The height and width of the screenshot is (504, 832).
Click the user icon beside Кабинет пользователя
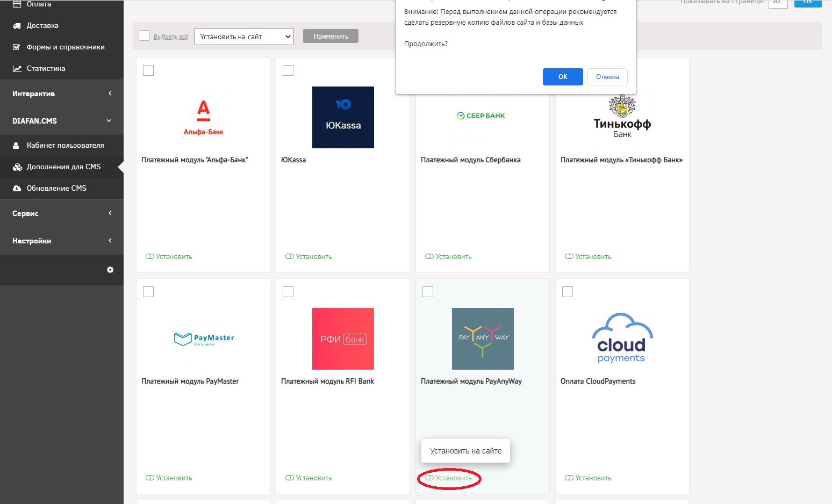click(x=16, y=146)
